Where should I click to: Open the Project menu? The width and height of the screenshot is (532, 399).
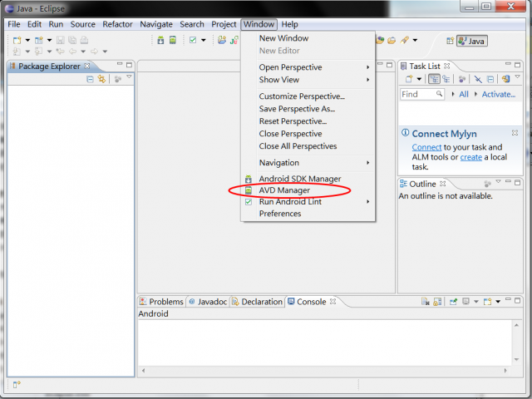click(224, 24)
